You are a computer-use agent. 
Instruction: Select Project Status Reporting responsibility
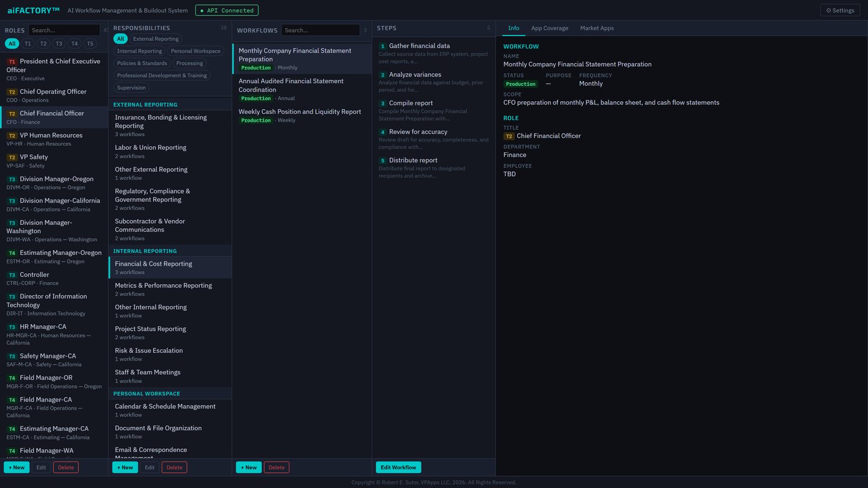coord(170,333)
